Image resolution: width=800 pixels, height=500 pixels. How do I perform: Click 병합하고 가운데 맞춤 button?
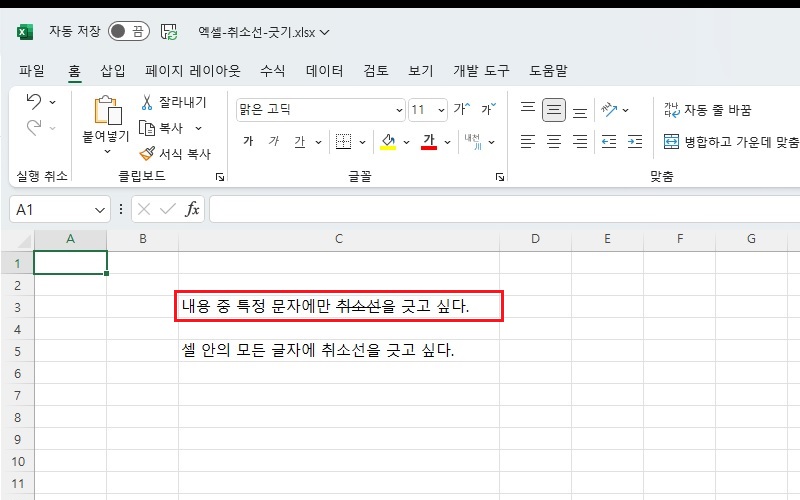coord(731,142)
